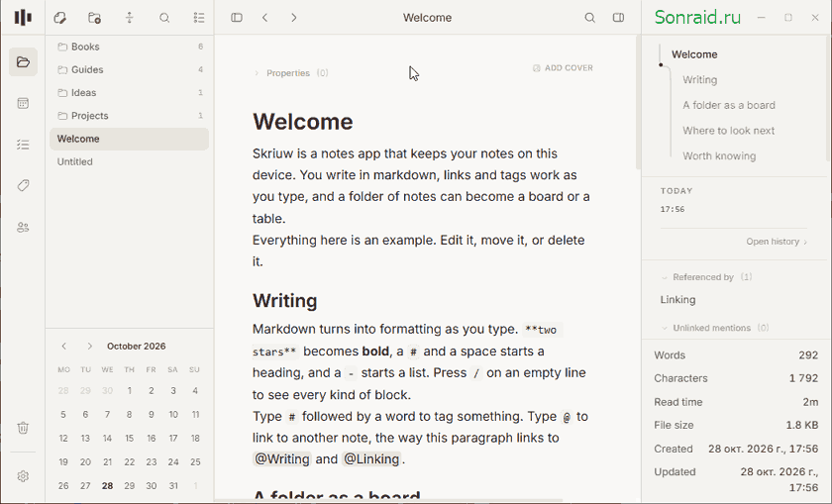This screenshot has height=504, width=832.
Task: Click the Words count value 292
Action: (x=808, y=355)
